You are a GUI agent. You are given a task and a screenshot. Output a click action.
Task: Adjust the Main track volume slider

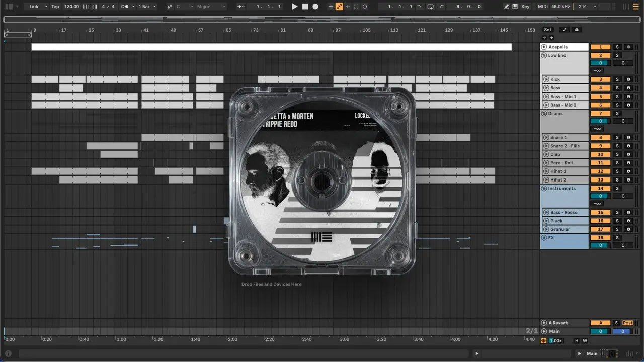(600, 331)
